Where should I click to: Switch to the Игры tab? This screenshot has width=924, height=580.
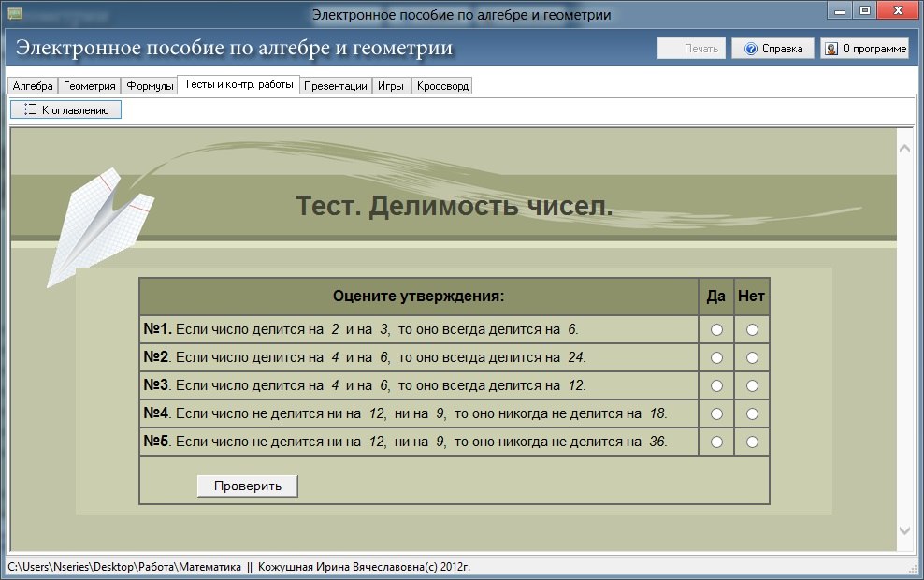[x=391, y=86]
